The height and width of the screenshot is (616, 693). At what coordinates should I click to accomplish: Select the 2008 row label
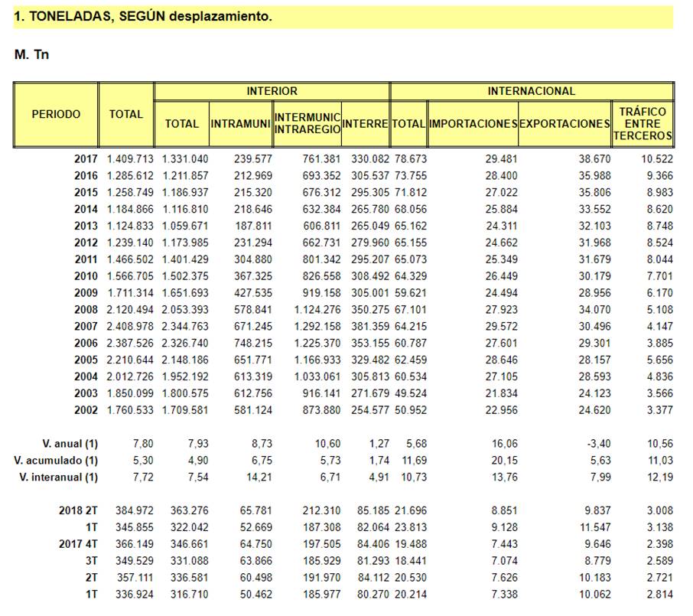click(85, 310)
